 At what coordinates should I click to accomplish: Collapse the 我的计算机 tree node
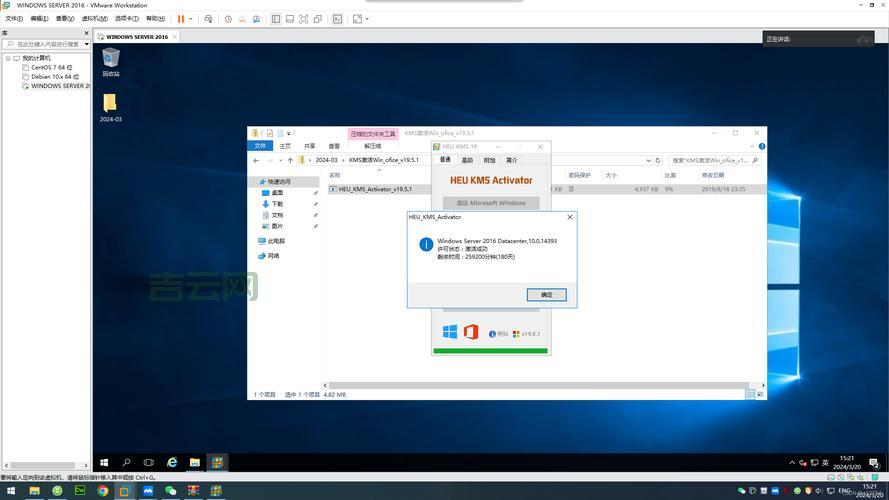tap(8, 58)
